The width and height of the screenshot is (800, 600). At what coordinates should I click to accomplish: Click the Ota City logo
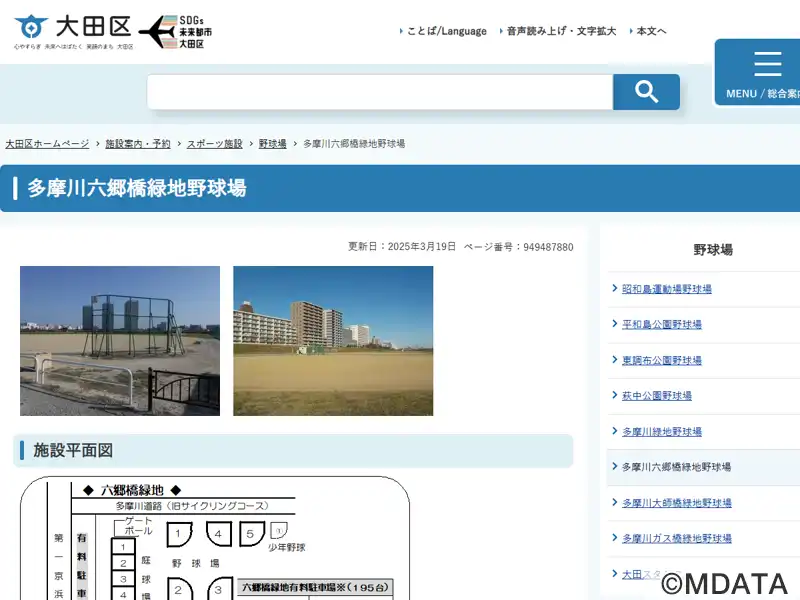point(73,32)
